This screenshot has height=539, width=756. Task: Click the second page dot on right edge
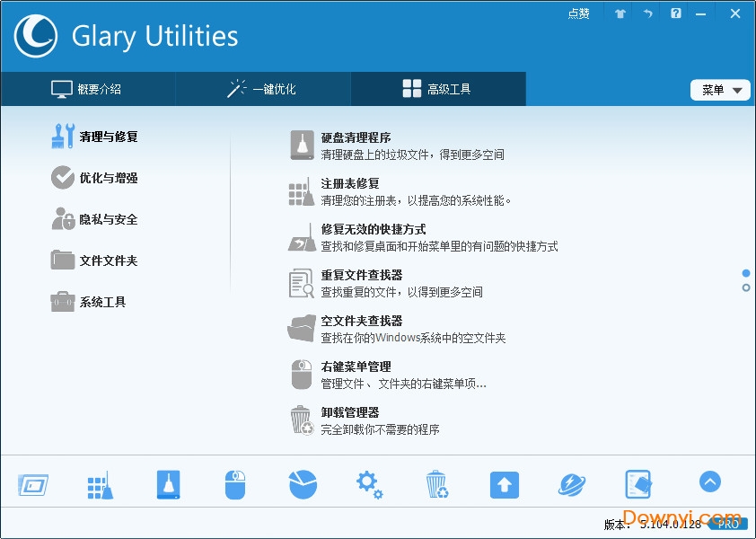pyautogui.click(x=745, y=287)
